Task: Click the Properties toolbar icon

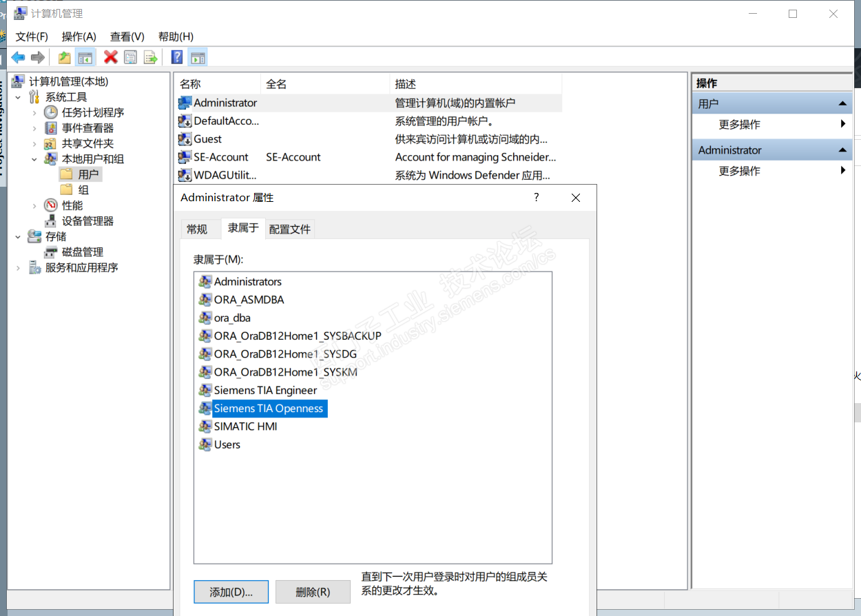Action: (130, 58)
